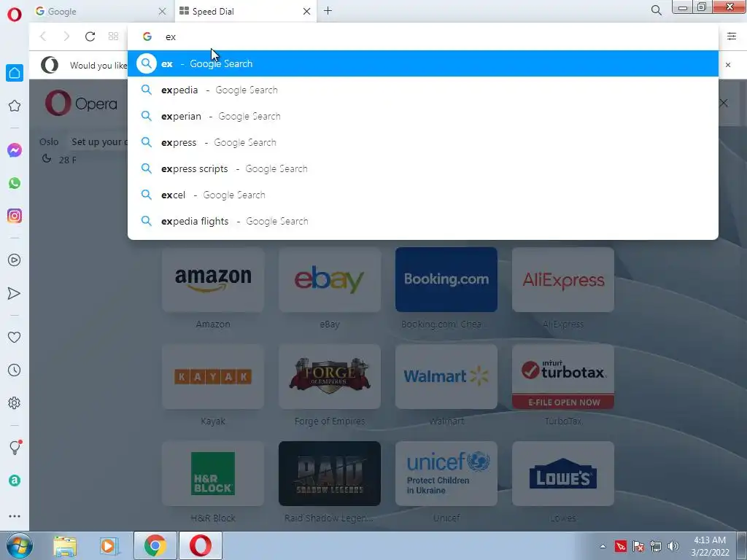This screenshot has width=747, height=560.
Task: Choose 'excel' search suggestion
Action: point(422,194)
